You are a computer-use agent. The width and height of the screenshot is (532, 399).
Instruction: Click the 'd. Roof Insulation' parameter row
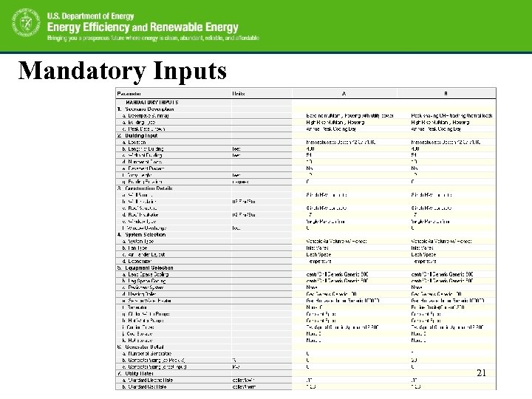pyautogui.click(x=305, y=215)
